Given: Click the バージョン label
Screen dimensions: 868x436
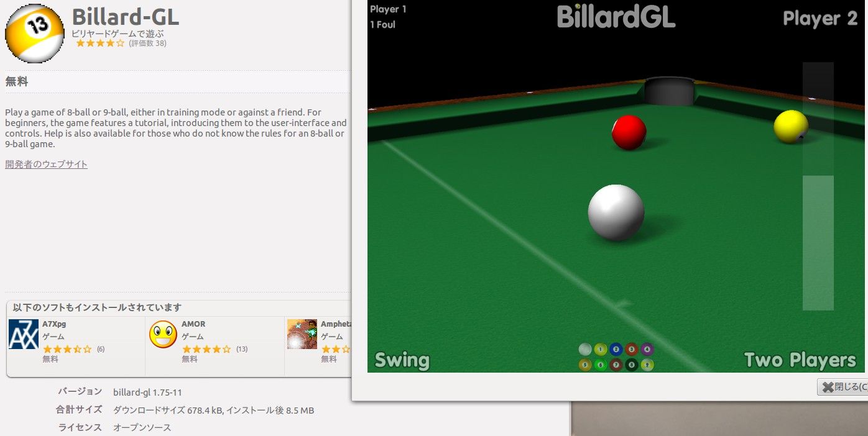Looking at the screenshot, I should pyautogui.click(x=80, y=391).
